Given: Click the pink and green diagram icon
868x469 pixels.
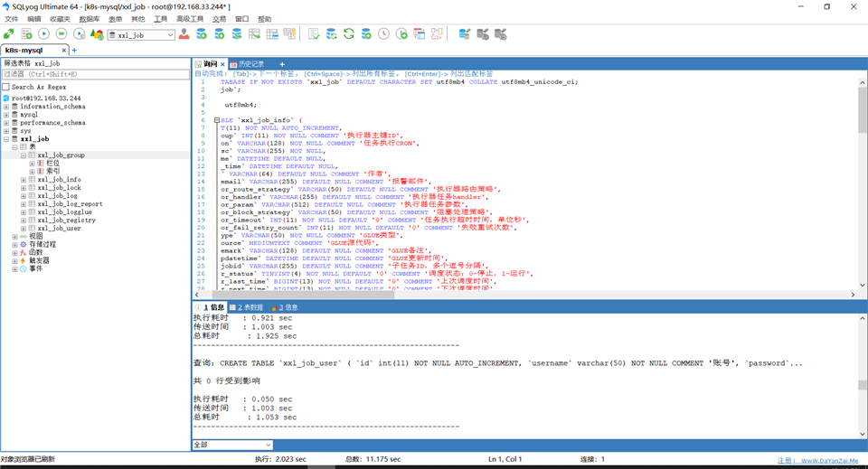Looking at the screenshot, I should [x=437, y=34].
